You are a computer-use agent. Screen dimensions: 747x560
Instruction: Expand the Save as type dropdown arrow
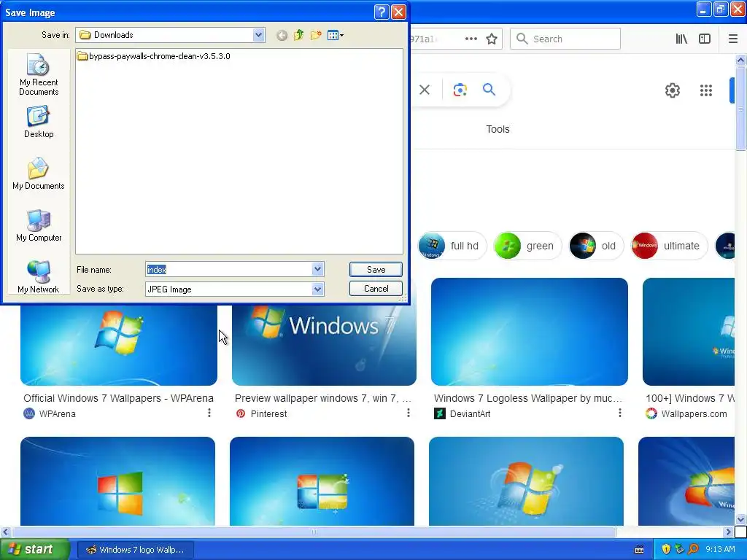click(x=318, y=289)
